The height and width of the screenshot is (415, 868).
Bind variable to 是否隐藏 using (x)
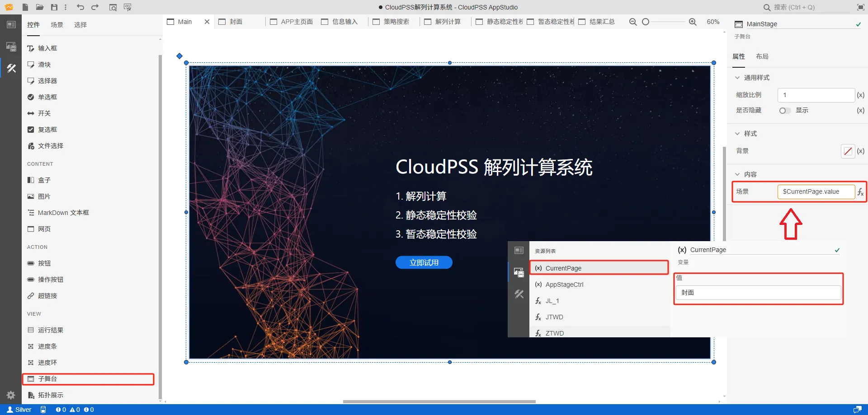tap(861, 110)
